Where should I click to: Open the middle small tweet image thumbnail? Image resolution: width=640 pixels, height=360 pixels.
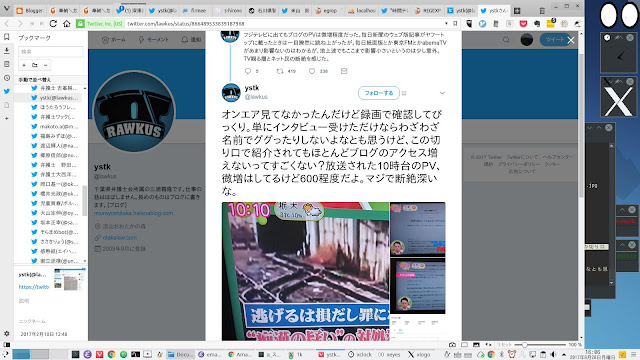[x=418, y=286]
